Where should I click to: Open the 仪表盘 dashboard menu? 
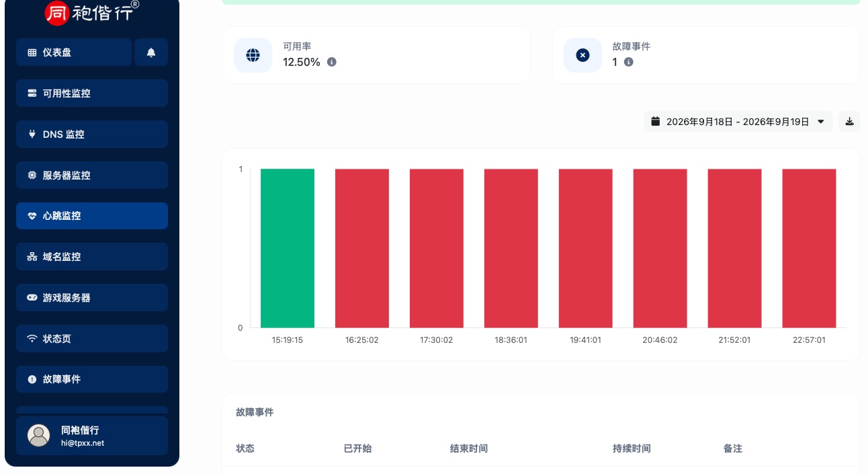click(74, 52)
